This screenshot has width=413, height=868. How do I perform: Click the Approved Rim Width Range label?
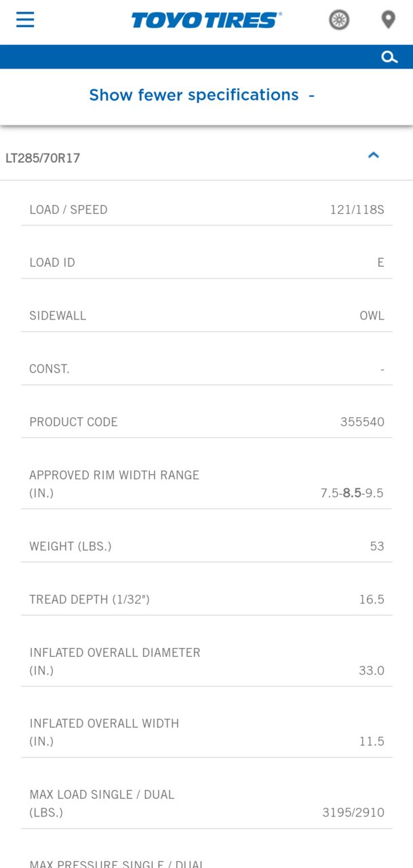tap(114, 484)
